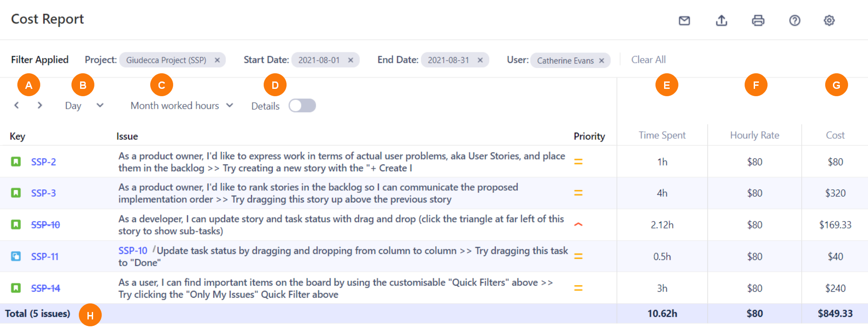Open the help question mark icon
This screenshot has height=335, width=868.
click(794, 20)
